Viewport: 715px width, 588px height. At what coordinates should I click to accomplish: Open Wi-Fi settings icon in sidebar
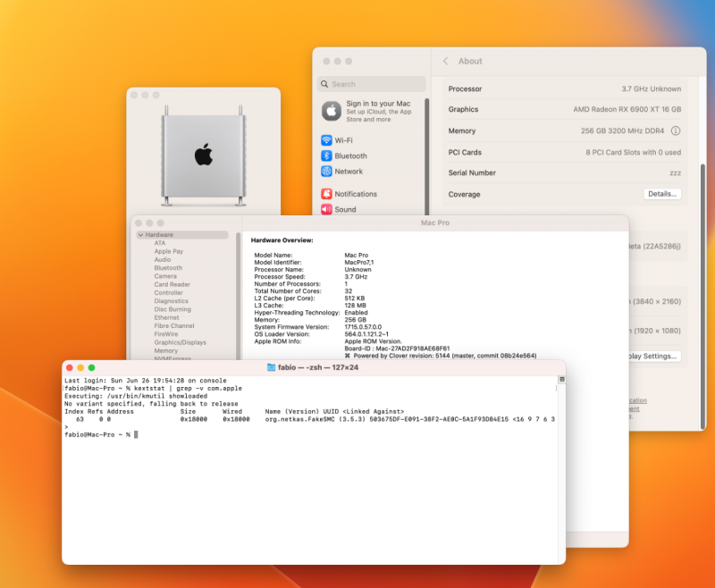tap(326, 140)
